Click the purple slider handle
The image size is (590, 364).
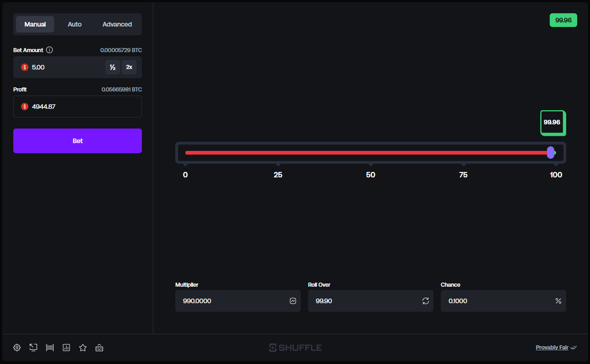click(551, 153)
